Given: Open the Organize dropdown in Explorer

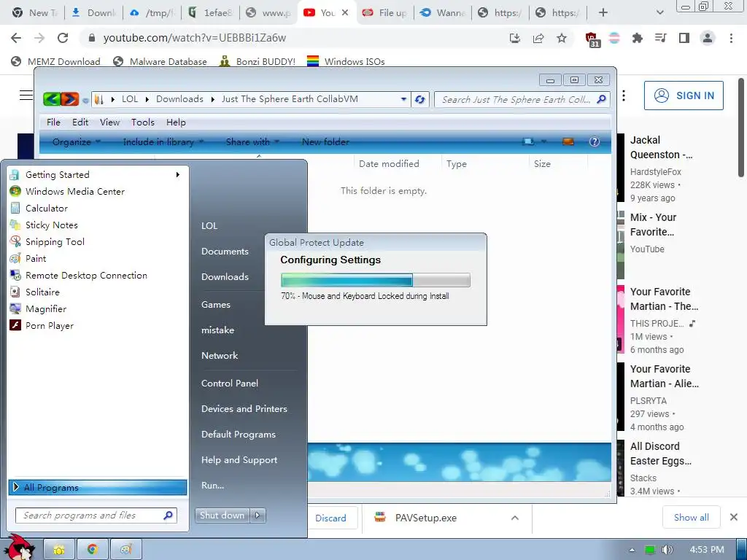Looking at the screenshot, I should click(77, 141).
